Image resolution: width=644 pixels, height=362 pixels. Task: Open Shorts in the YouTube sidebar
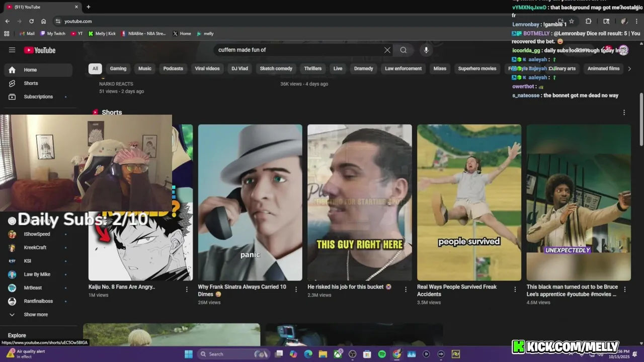[x=38, y=83]
